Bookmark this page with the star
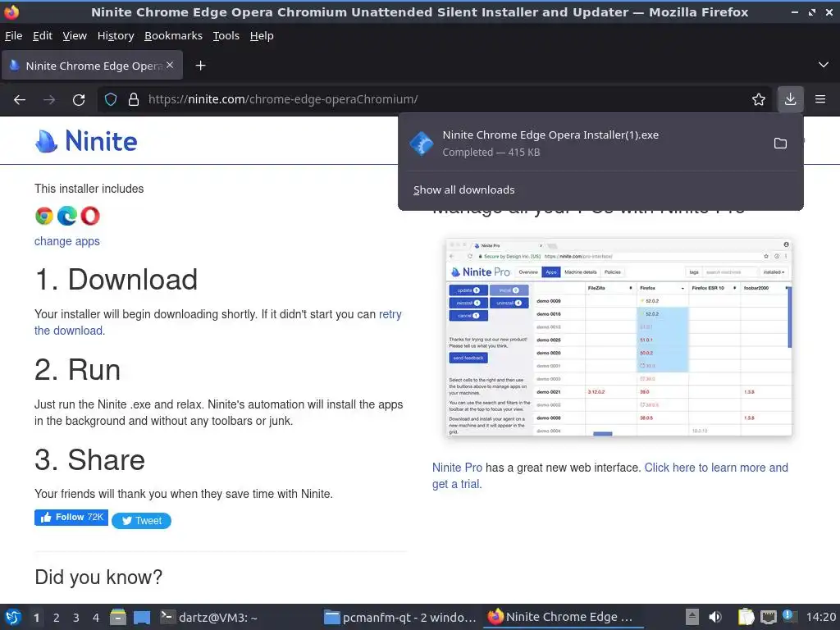The width and height of the screenshot is (840, 630). click(759, 99)
